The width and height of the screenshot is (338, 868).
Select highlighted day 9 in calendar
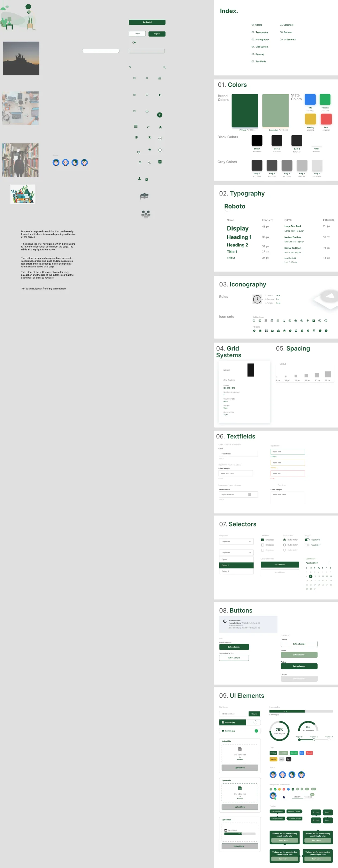pyautogui.click(x=311, y=576)
